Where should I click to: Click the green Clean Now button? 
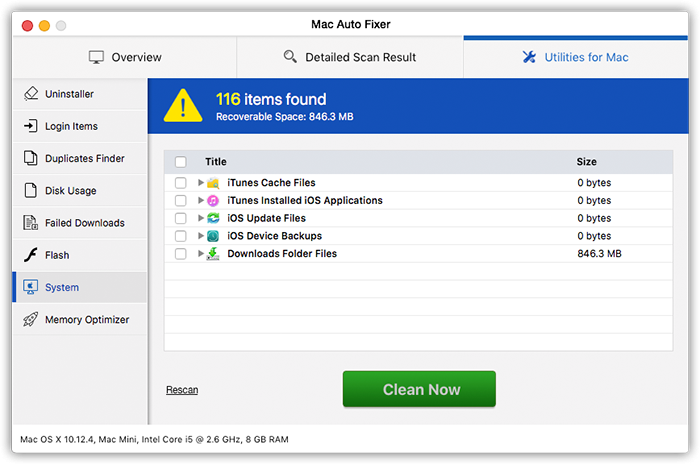point(419,389)
